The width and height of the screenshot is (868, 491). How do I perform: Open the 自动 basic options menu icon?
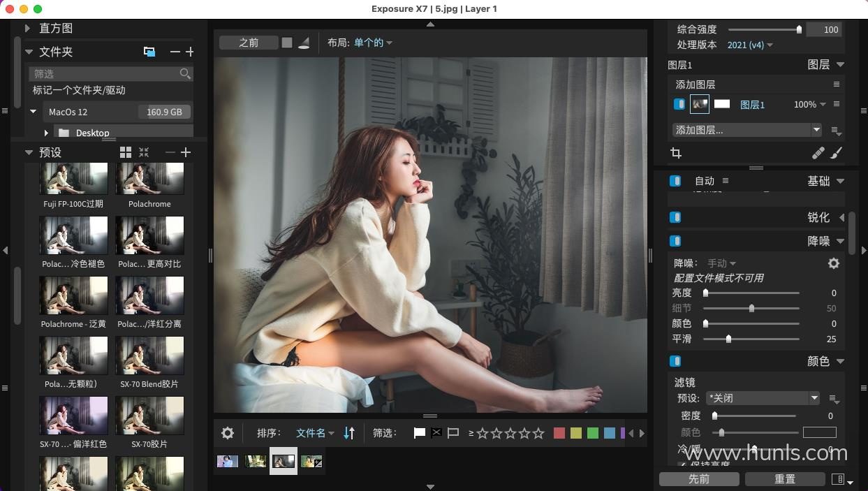[726, 181]
